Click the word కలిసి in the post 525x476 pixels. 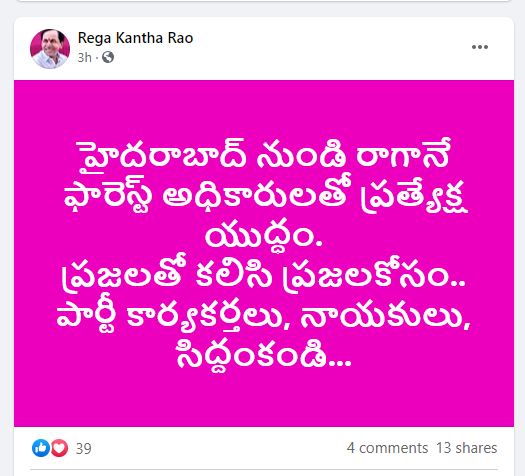tap(233, 276)
